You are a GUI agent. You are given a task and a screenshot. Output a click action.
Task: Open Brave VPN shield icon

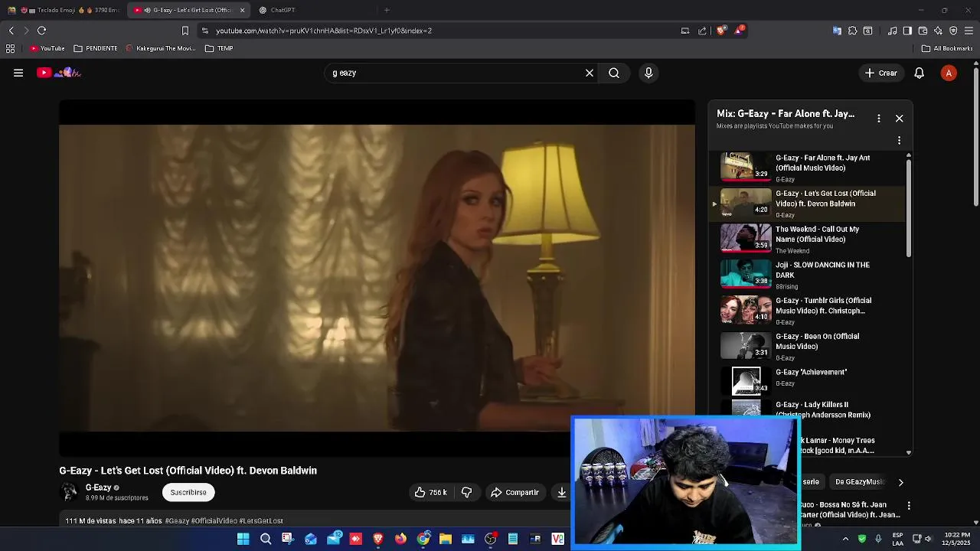tap(953, 31)
